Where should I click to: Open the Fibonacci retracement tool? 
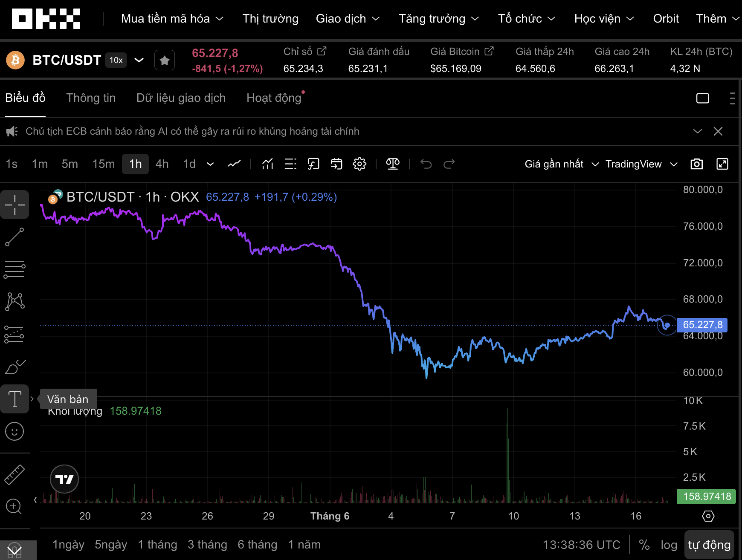(x=14, y=269)
